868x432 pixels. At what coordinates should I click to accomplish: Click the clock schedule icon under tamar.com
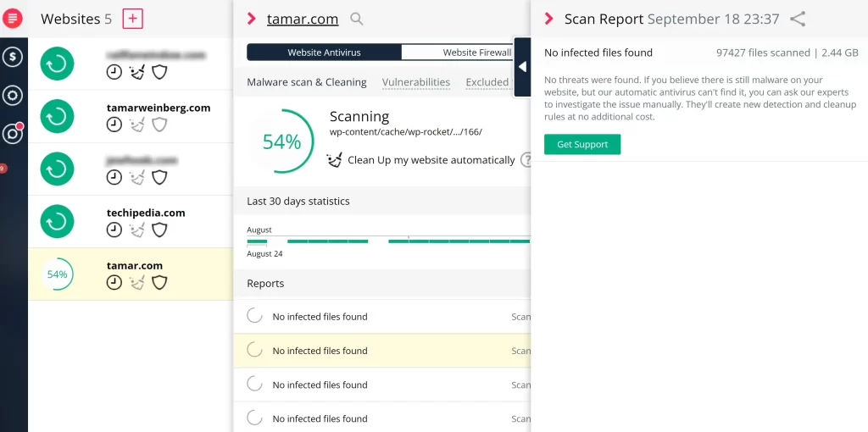point(114,283)
